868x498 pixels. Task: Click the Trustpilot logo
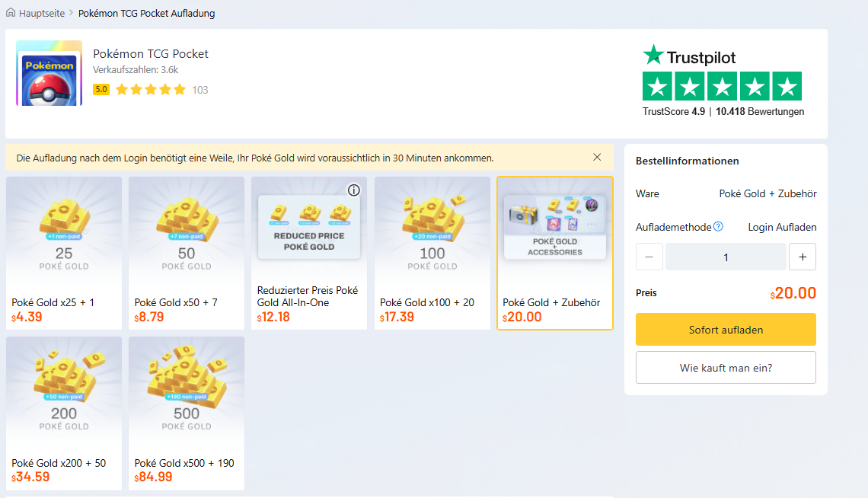[x=689, y=56]
